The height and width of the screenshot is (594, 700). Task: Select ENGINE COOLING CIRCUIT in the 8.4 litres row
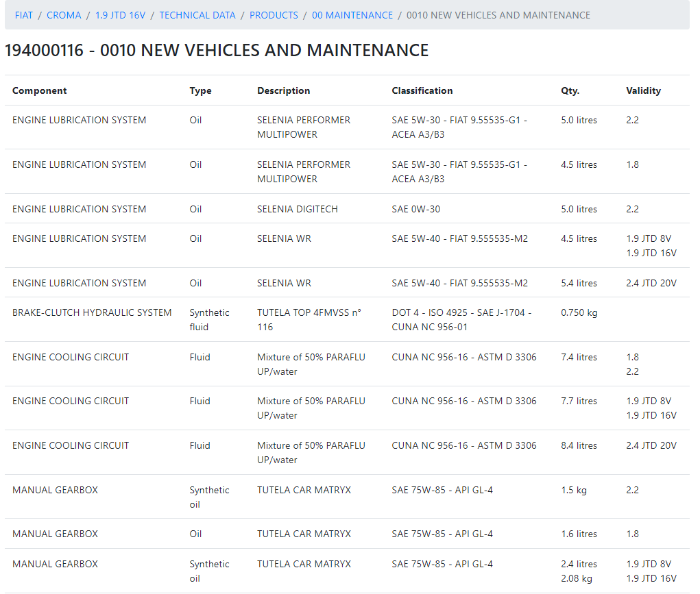tap(71, 445)
